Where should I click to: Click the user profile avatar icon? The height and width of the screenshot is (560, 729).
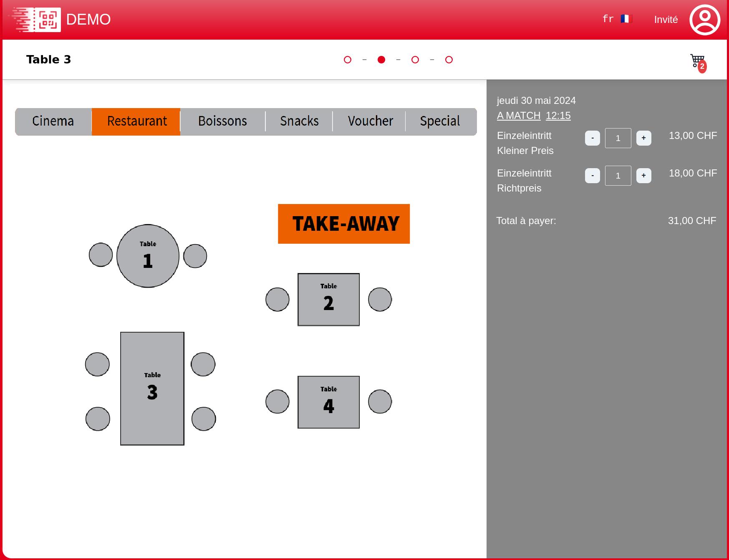coord(704,20)
